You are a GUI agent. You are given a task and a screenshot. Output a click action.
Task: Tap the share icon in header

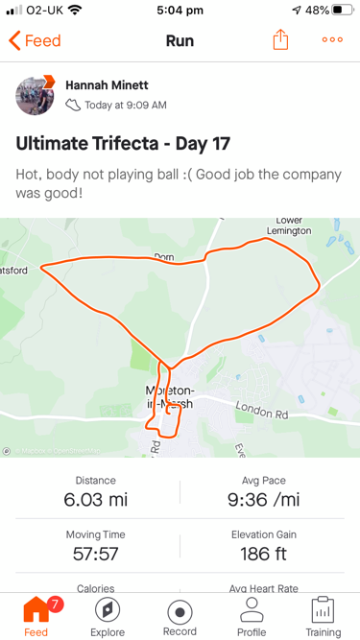click(280, 40)
